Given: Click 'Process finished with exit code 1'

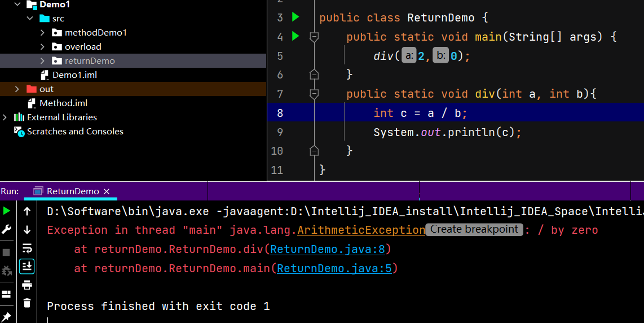Looking at the screenshot, I should point(158,307).
